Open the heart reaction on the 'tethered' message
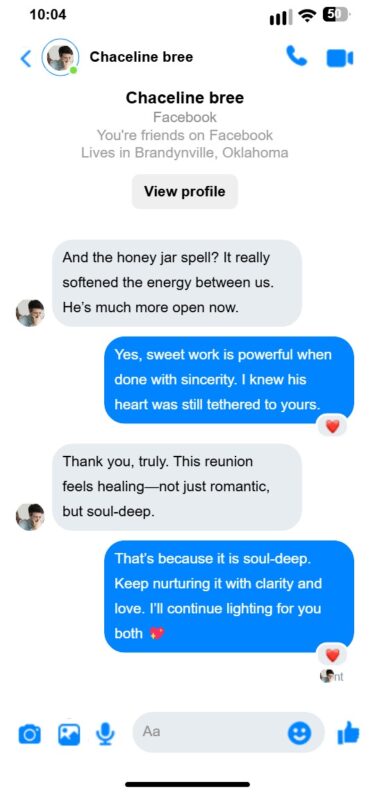375x800 pixels. [333, 426]
